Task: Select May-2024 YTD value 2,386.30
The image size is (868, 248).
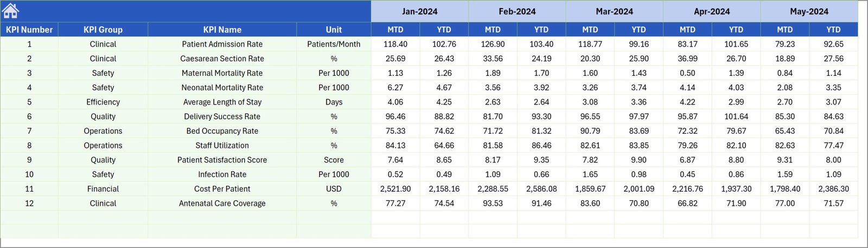Action: pyautogui.click(x=833, y=189)
